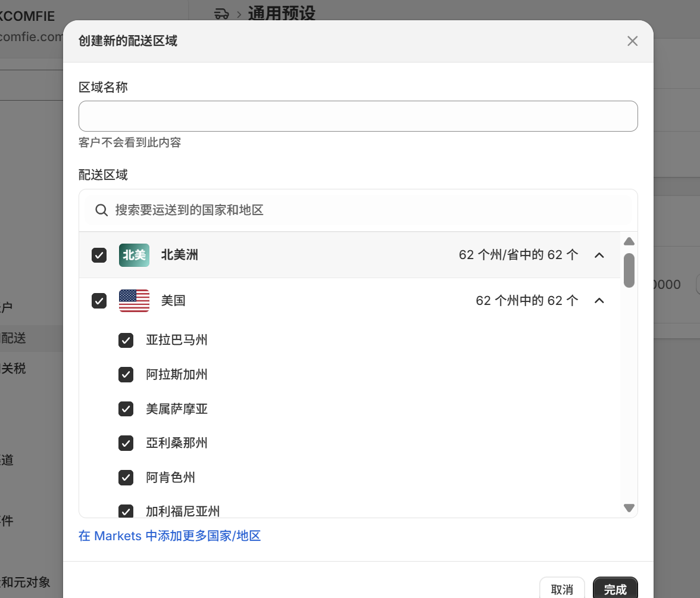Image resolution: width=700 pixels, height=598 pixels.
Task: Click the 完成 done button
Action: tap(615, 589)
